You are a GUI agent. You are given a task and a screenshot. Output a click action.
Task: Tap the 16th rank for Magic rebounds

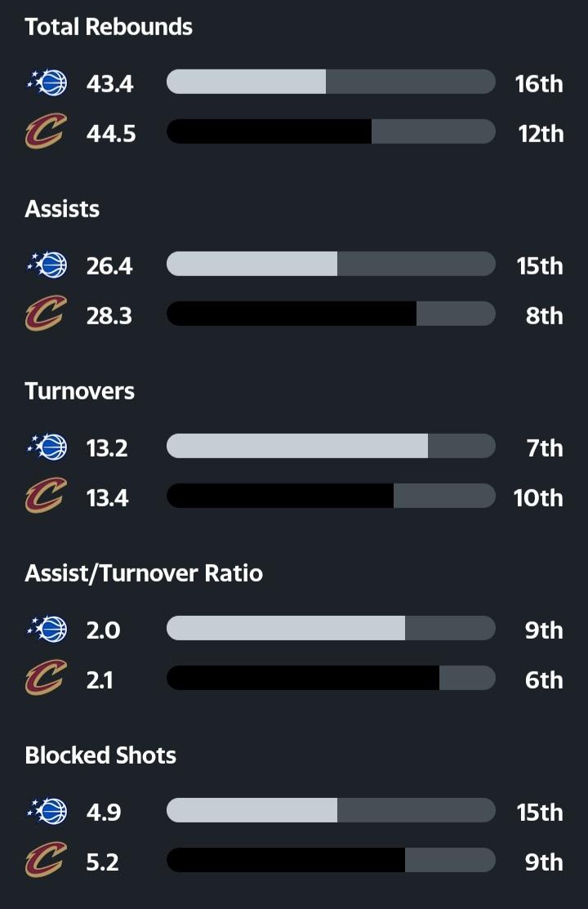tap(539, 83)
